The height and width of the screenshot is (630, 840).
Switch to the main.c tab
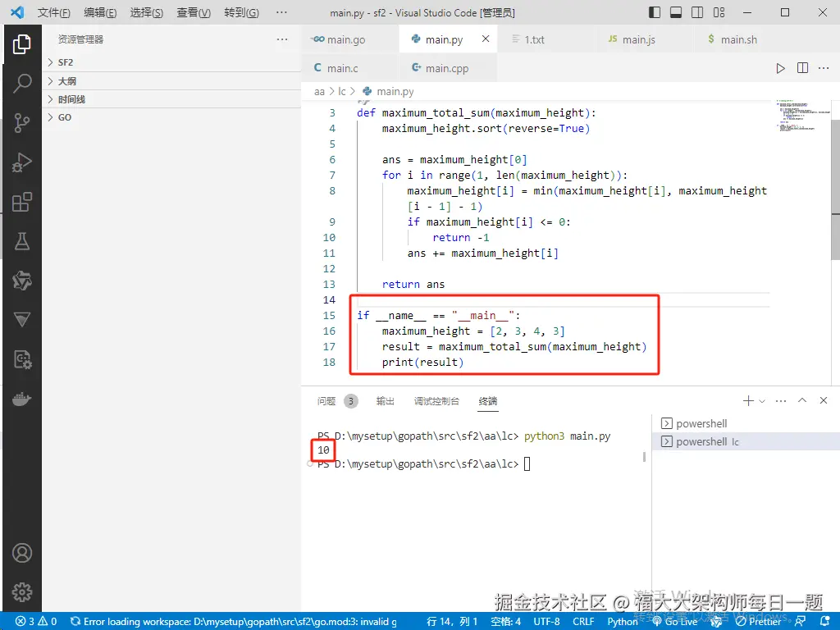[350, 68]
